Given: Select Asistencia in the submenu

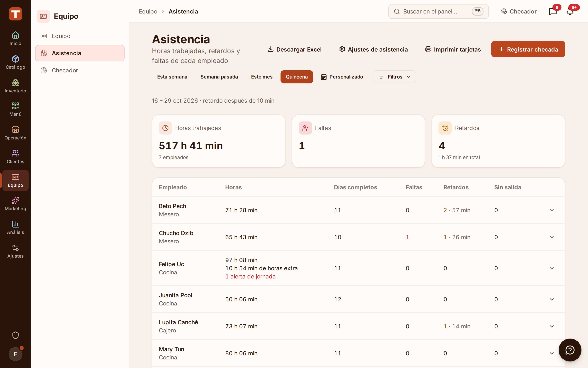Looking at the screenshot, I should click(x=80, y=53).
